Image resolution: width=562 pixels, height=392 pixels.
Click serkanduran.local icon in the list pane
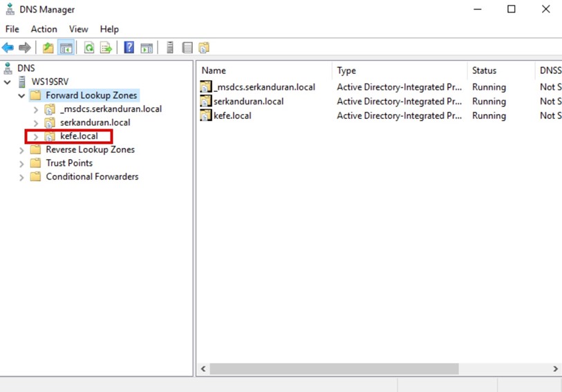pyautogui.click(x=206, y=102)
